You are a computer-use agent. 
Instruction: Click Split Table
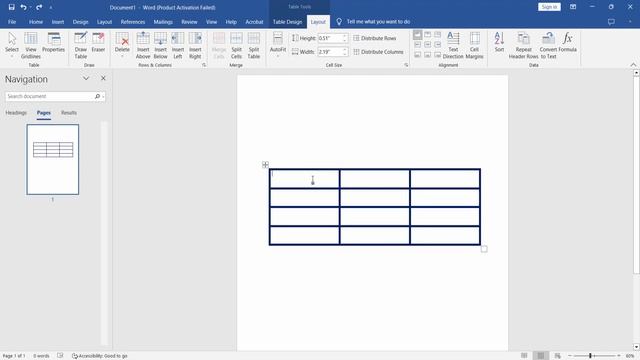point(253,45)
